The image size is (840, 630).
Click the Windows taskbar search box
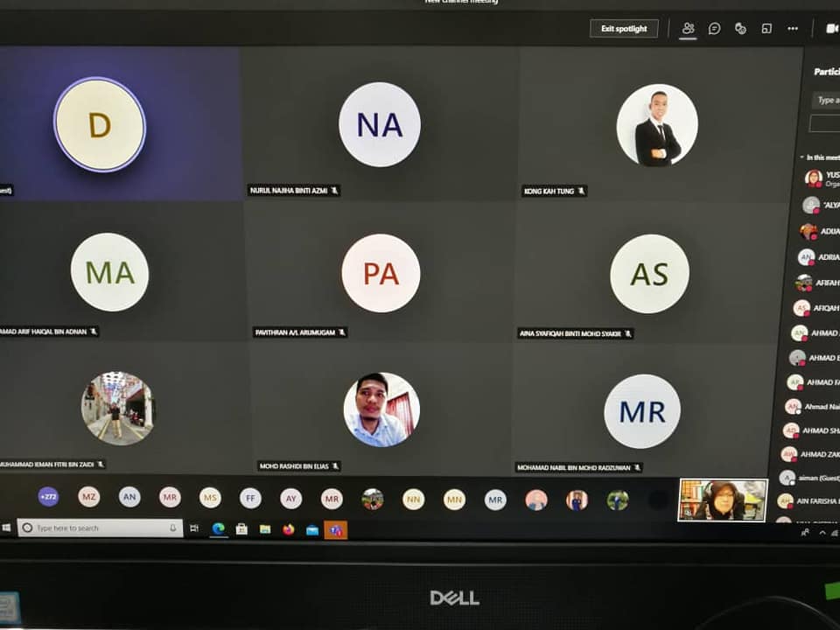(100, 528)
